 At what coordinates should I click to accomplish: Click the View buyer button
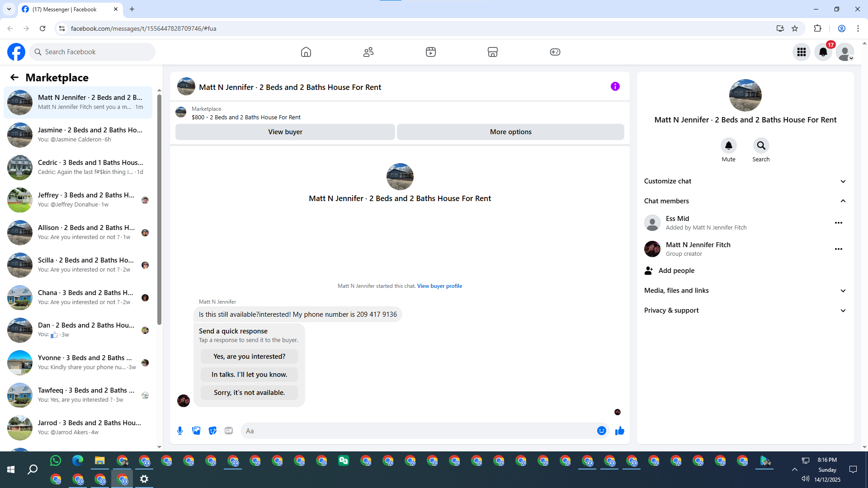[x=285, y=132]
